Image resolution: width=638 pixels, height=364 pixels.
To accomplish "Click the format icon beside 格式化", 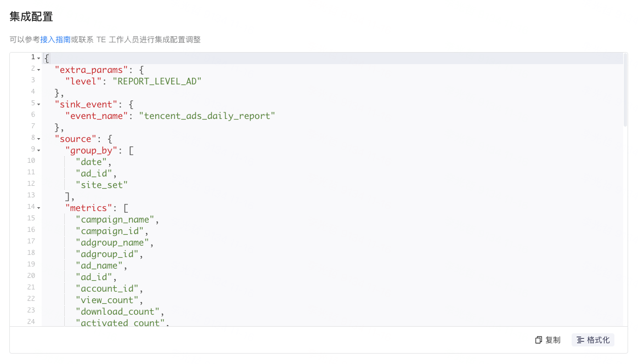I will [x=580, y=340].
